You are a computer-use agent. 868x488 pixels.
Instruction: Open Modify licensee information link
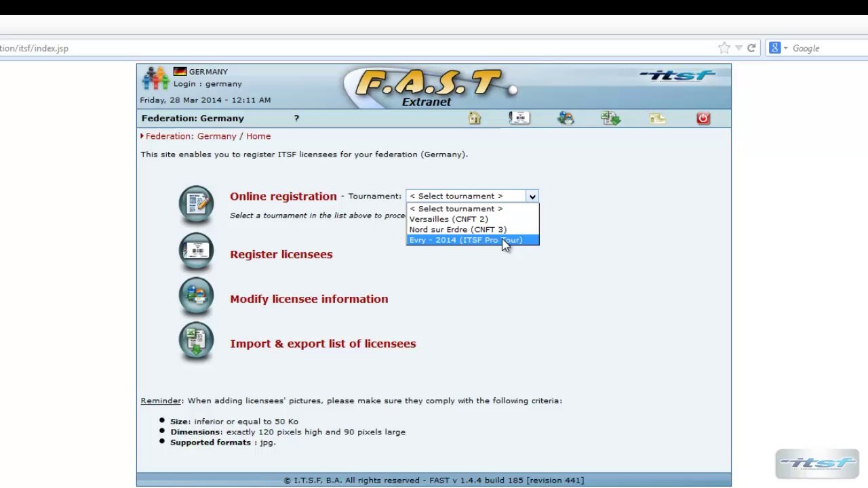point(309,299)
